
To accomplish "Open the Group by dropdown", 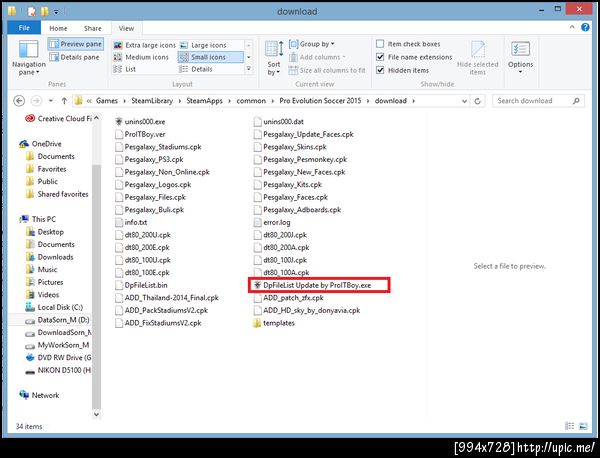I will pyautogui.click(x=311, y=44).
